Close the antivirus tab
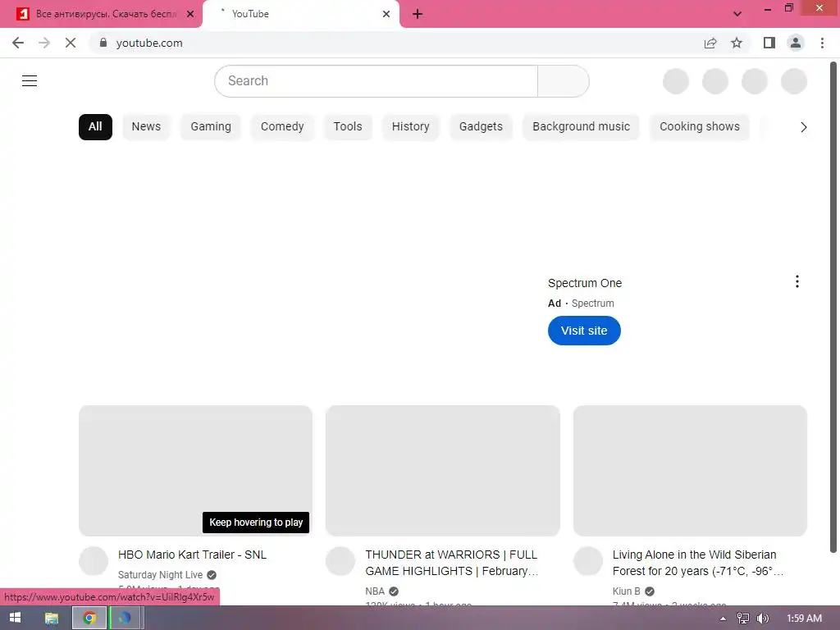Viewport: 840px width, 630px height. 190,14
